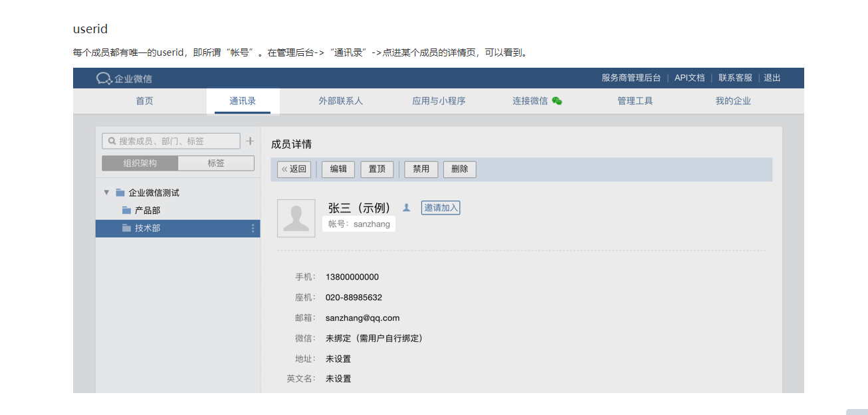Open the API文档 link
Viewport: 868px width, 415px height.
coord(689,78)
